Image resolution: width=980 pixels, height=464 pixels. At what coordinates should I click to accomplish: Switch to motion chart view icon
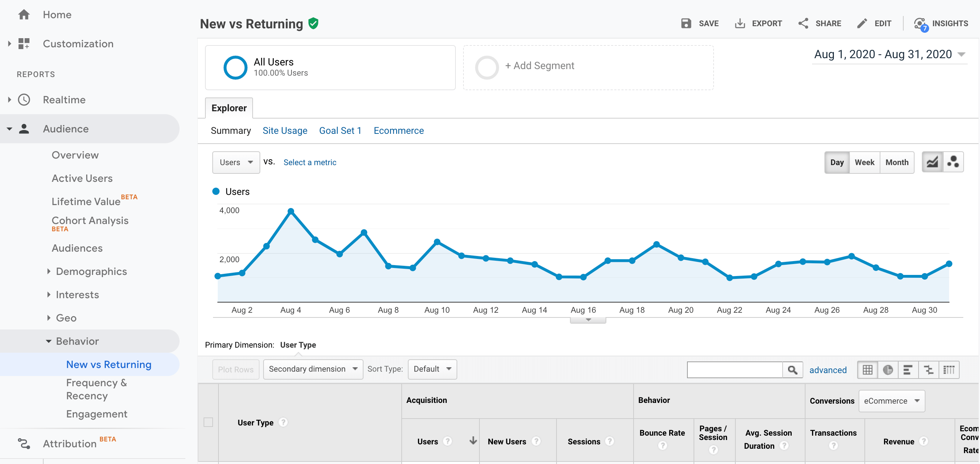[x=953, y=162]
